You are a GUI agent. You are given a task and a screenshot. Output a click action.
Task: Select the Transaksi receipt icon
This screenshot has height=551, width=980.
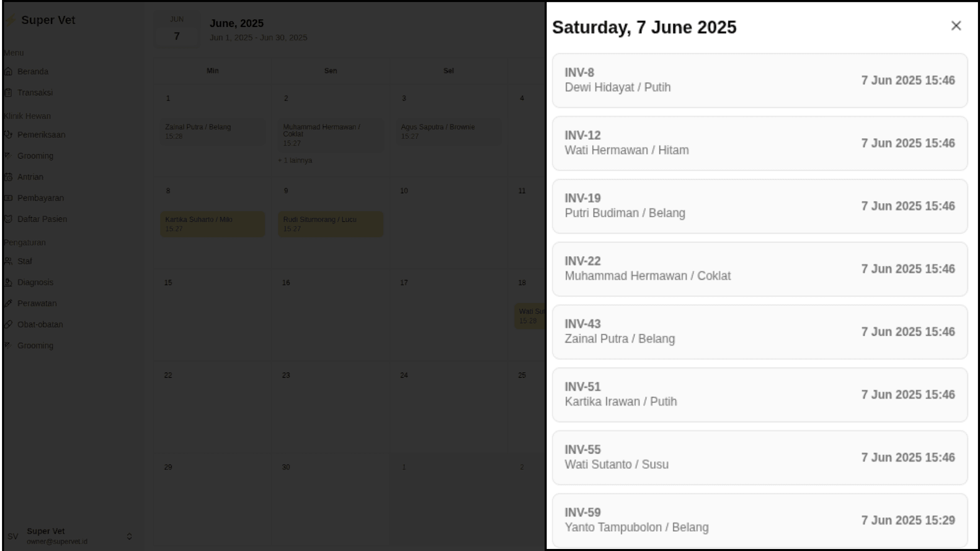(x=8, y=92)
